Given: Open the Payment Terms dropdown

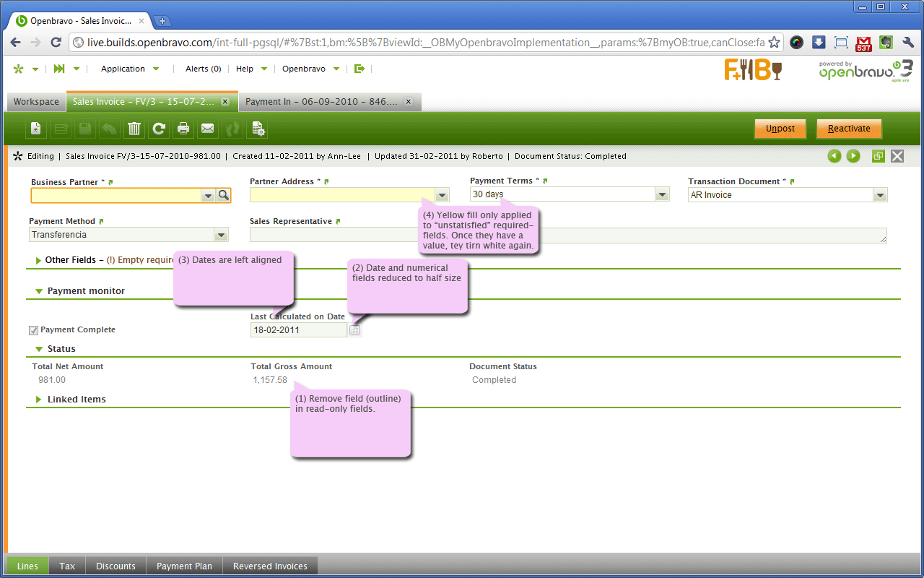Looking at the screenshot, I should 661,194.
